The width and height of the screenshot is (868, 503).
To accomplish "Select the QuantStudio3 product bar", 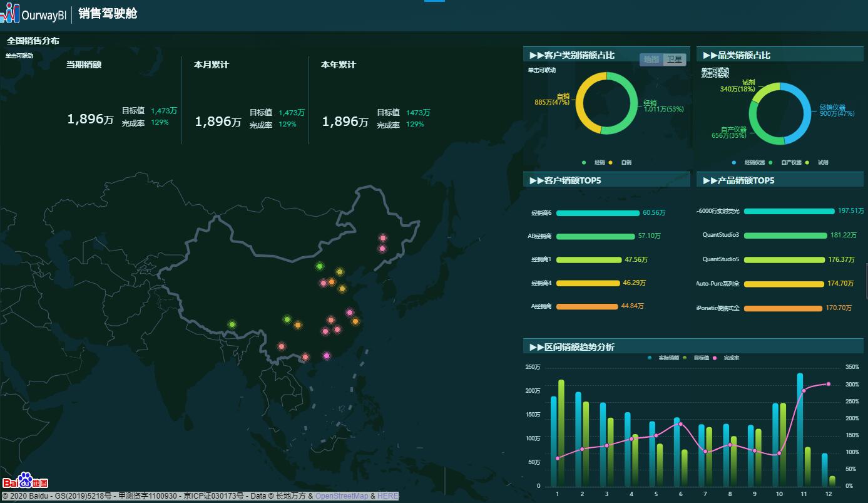I will coord(785,236).
